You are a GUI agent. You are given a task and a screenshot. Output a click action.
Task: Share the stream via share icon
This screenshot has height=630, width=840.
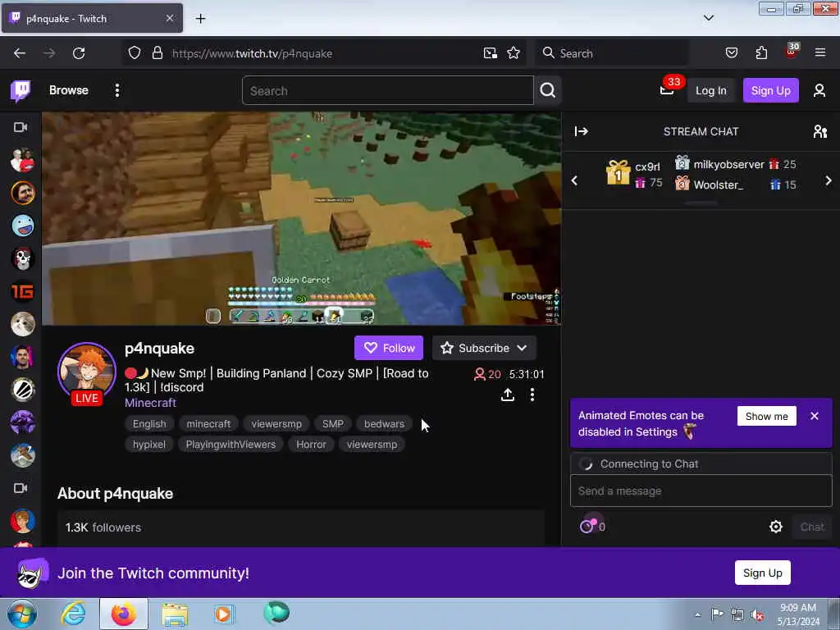[x=507, y=395]
